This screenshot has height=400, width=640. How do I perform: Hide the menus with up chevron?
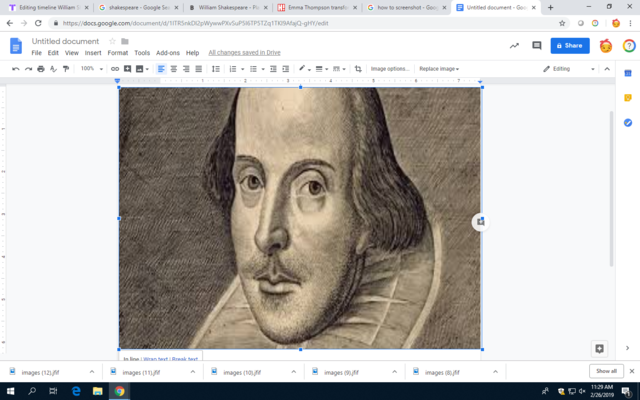(607, 69)
